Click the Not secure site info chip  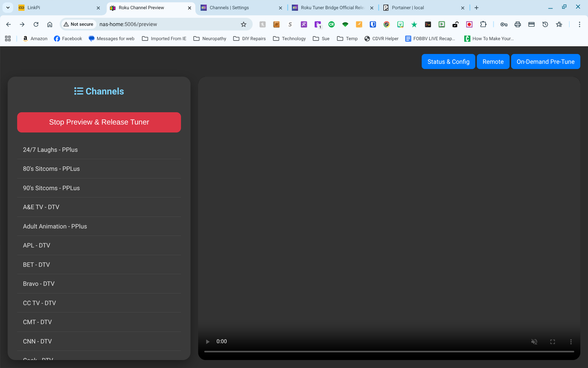[78, 24]
